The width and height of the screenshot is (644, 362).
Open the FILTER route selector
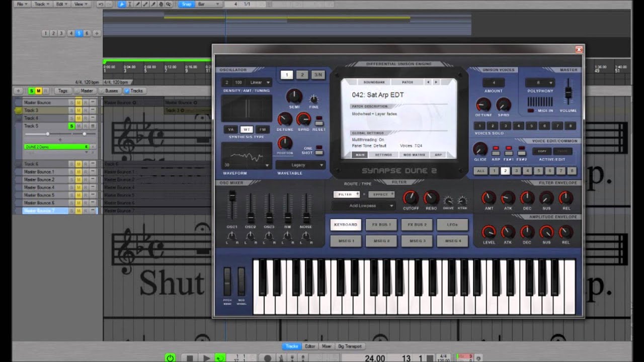[x=347, y=194]
